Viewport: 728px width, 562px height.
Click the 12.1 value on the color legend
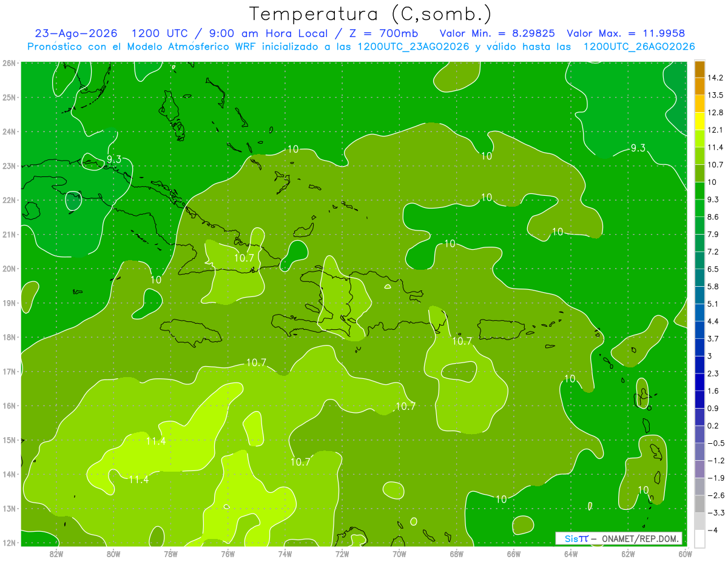pyautogui.click(x=716, y=130)
